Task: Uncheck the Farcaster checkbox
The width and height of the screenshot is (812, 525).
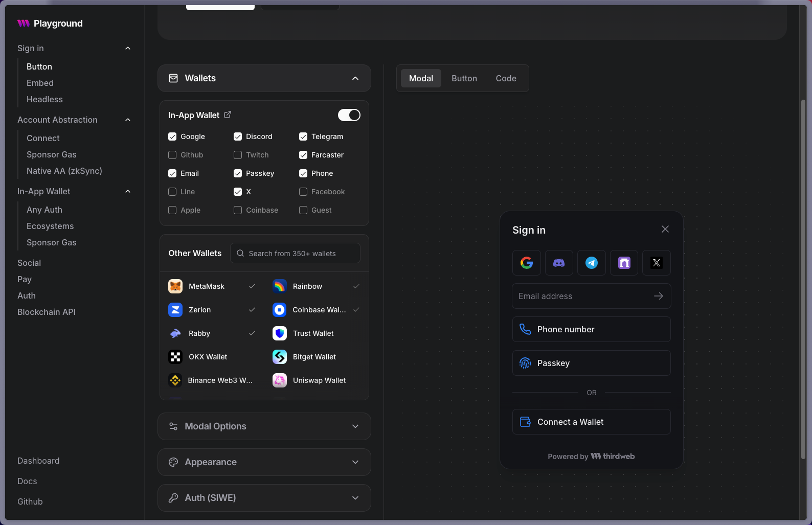Action: coord(303,155)
